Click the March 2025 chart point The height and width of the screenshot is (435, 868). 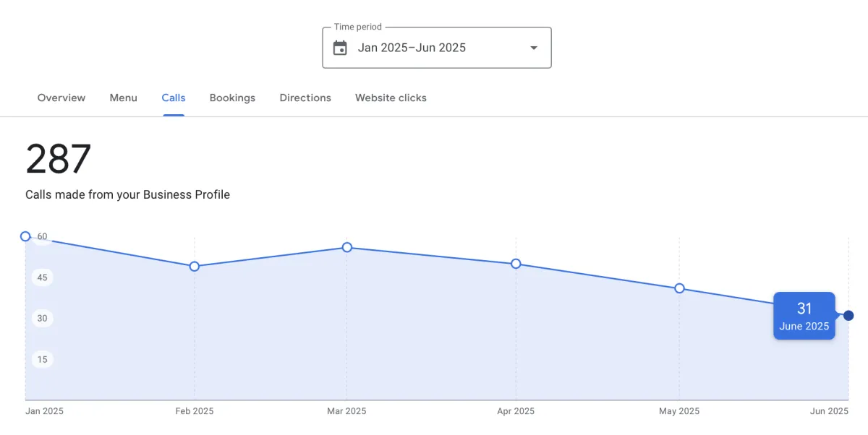click(x=347, y=247)
